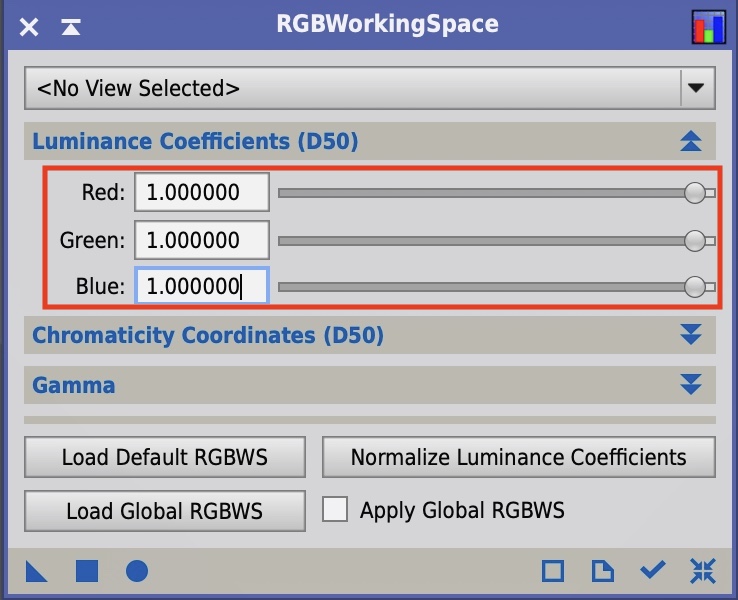Click the Blue coefficient input field
This screenshot has width=738, height=600.
click(202, 286)
